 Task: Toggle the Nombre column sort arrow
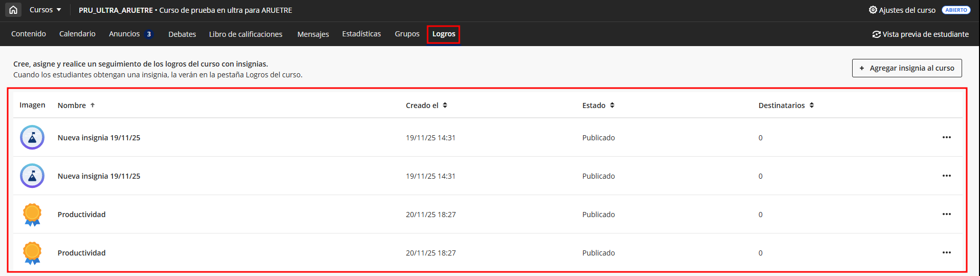(x=93, y=105)
